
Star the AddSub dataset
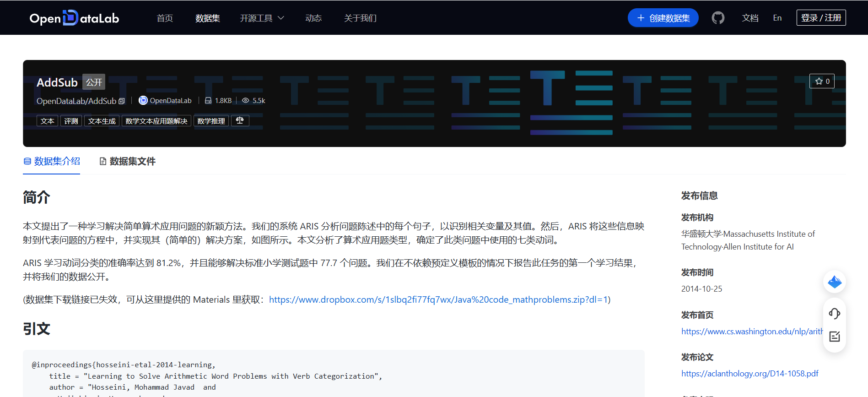[822, 81]
